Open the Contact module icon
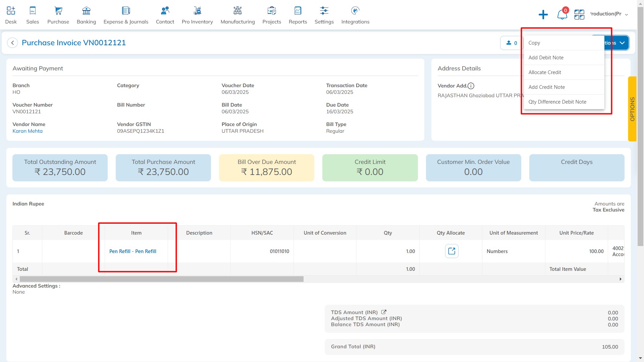Viewport: 644px width, 362px height. pyautogui.click(x=165, y=11)
